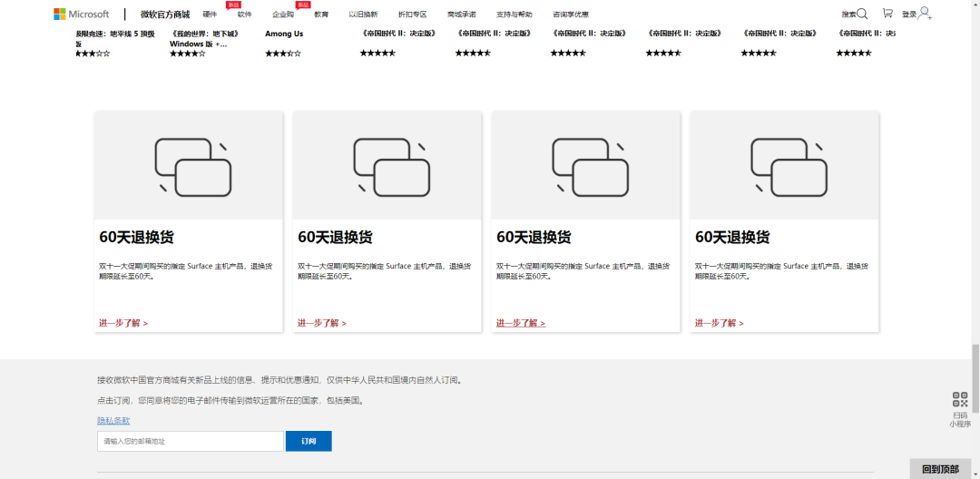This screenshot has height=479, width=980.
Task: Click the first 60天退换货 card image
Action: (188, 165)
